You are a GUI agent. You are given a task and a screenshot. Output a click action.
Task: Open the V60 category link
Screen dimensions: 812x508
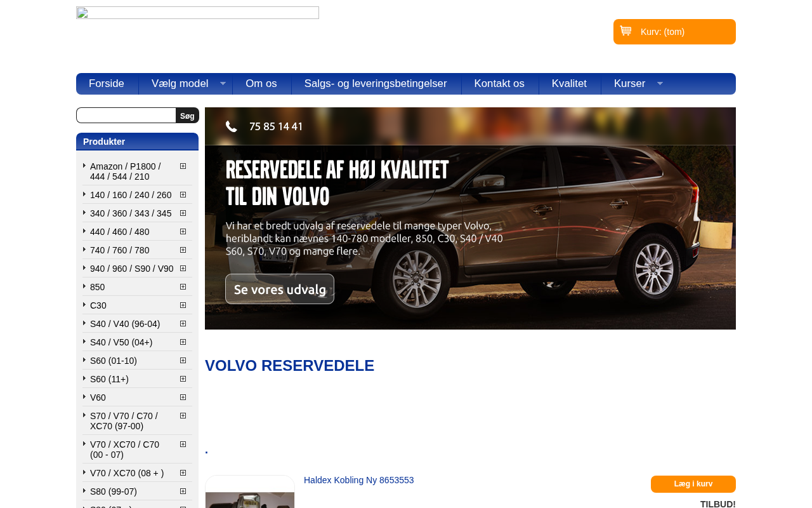coord(98,398)
